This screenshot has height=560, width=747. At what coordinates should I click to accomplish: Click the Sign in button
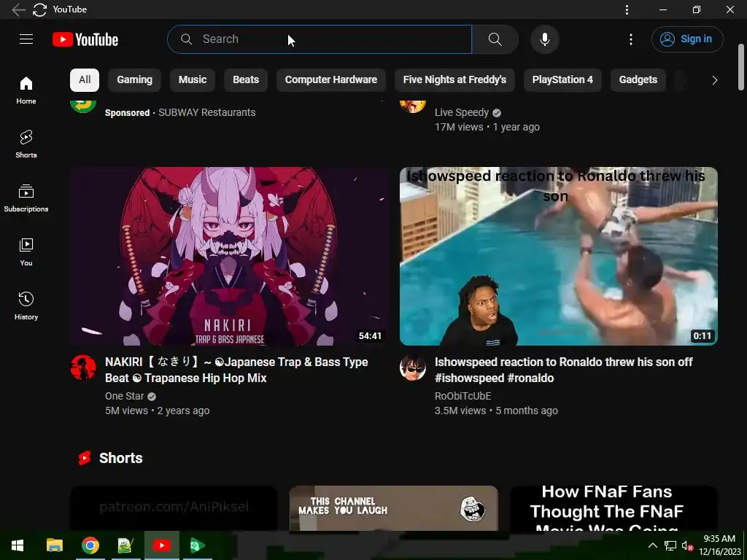point(687,39)
